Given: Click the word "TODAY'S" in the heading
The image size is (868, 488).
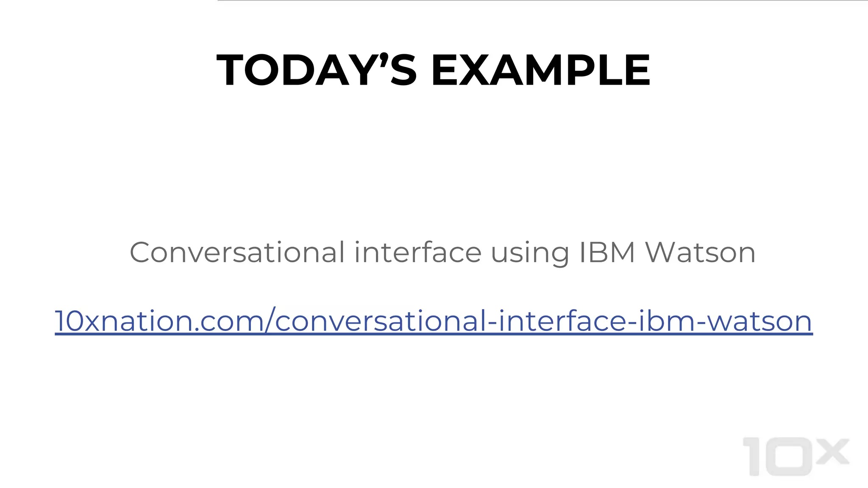Looking at the screenshot, I should 317,70.
